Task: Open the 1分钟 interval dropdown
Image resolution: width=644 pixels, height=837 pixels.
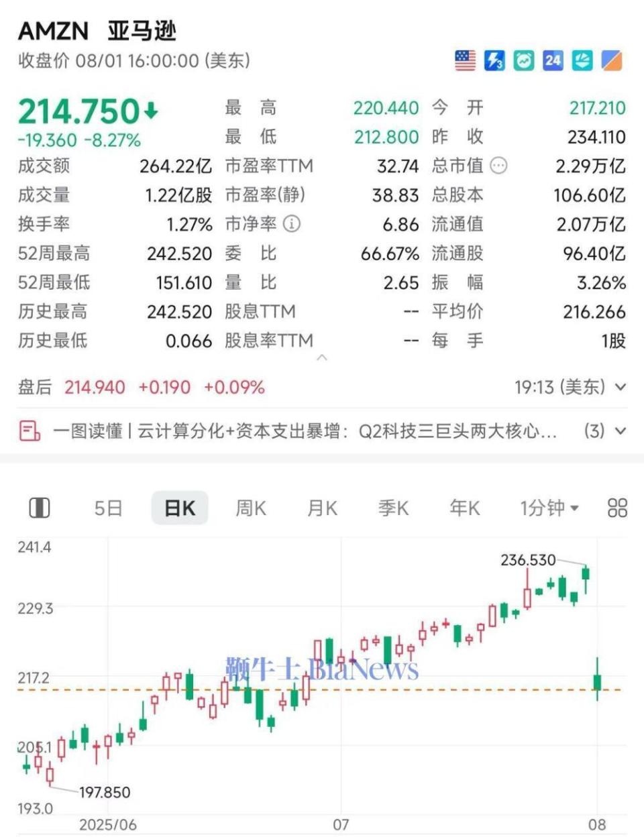Action: (549, 508)
